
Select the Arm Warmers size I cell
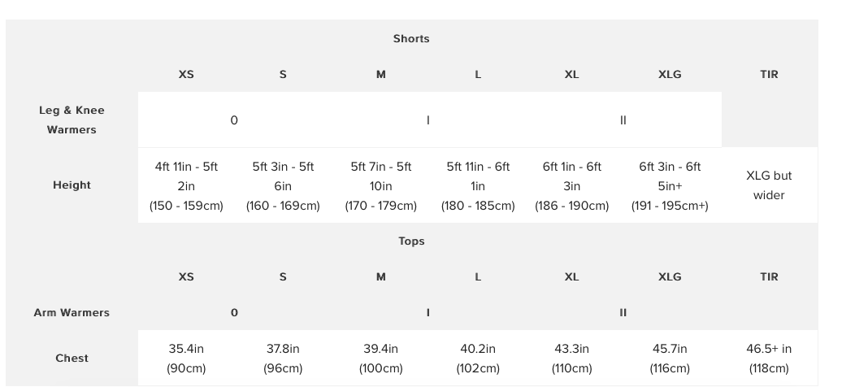click(x=428, y=312)
